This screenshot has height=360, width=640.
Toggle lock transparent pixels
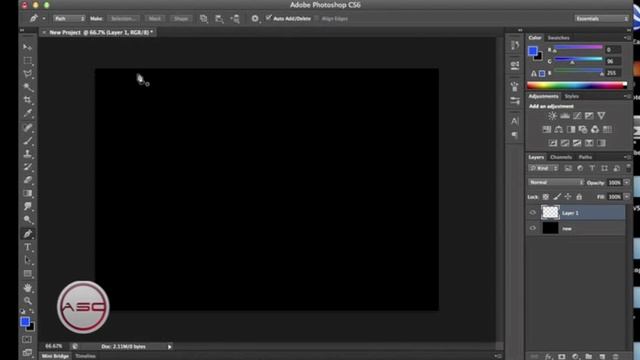click(x=546, y=197)
